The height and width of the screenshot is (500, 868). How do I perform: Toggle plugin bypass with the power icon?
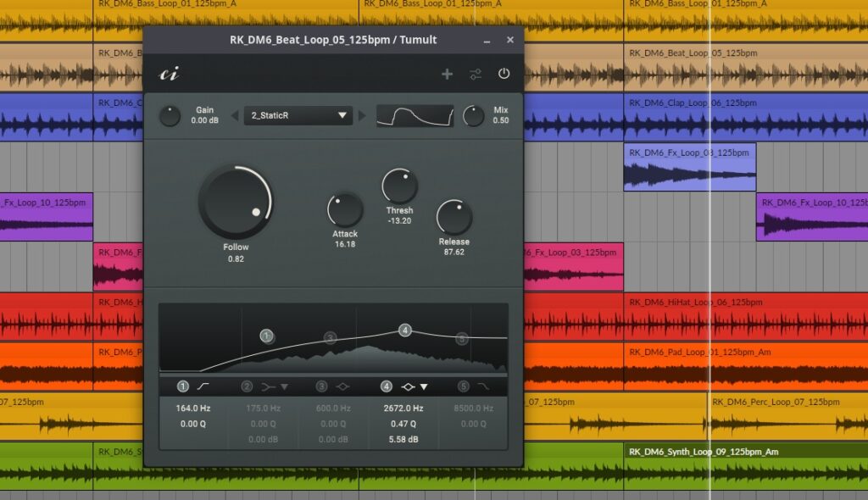tap(504, 74)
